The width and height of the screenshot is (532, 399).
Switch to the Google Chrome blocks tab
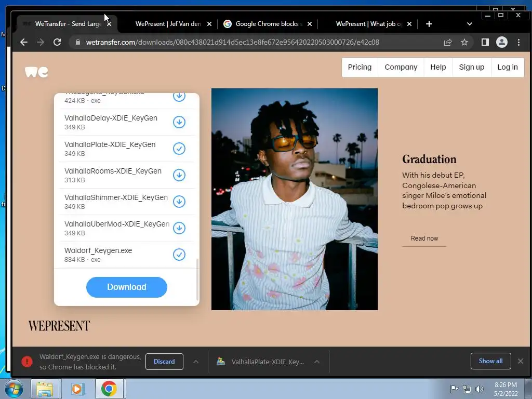pyautogui.click(x=268, y=24)
